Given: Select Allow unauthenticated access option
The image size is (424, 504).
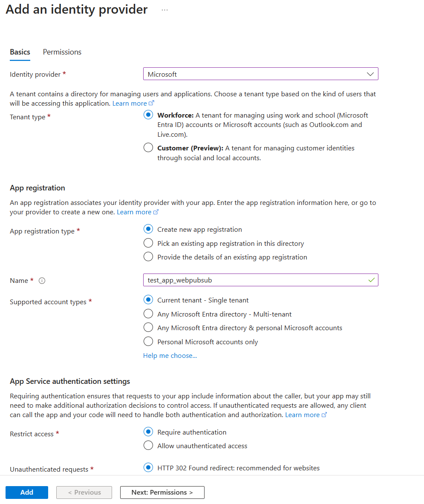Looking at the screenshot, I should pos(148,446).
